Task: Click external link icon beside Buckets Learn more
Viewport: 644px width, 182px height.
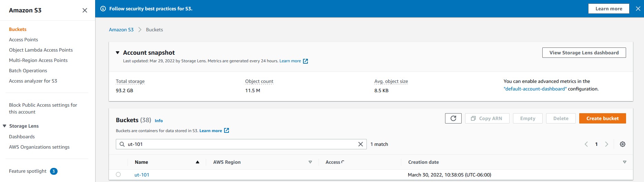Action: coord(227,130)
